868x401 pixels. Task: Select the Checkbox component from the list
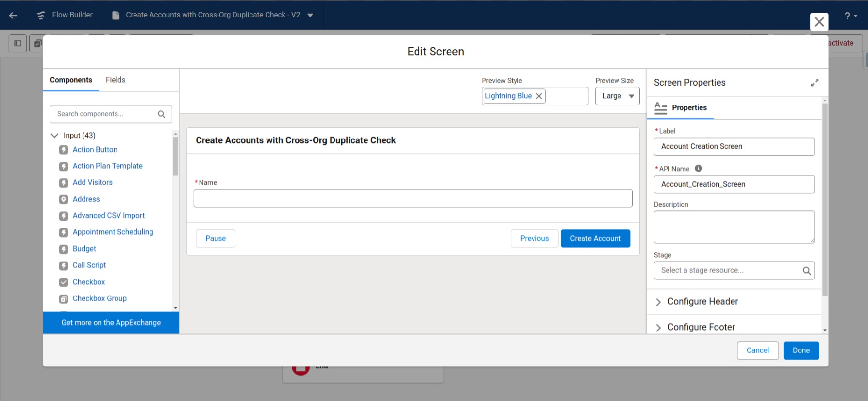coord(88,282)
